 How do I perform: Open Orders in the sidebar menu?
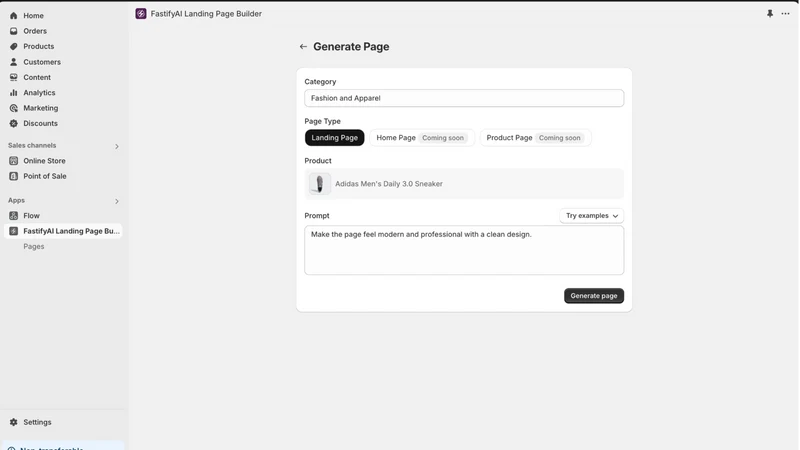pos(35,31)
